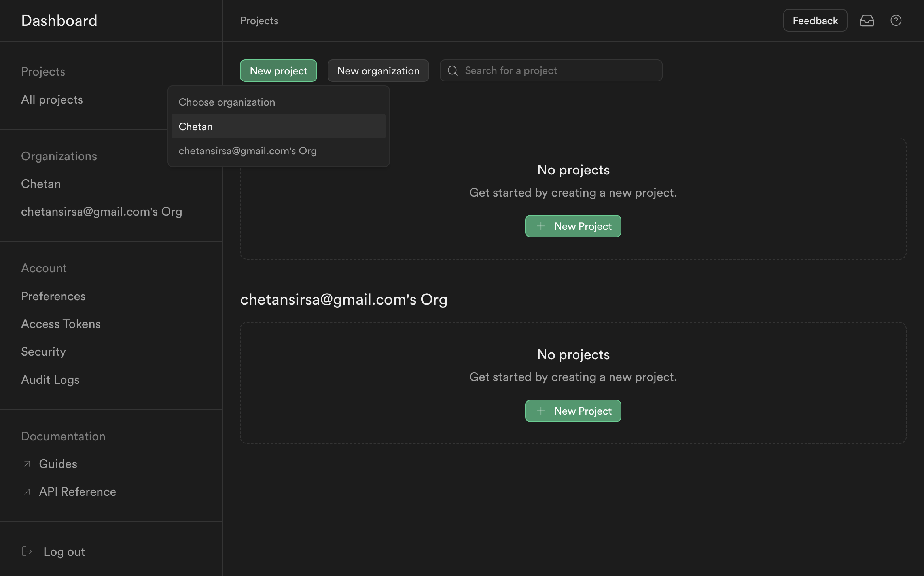Open Preferences in Account section
Image resolution: width=924 pixels, height=576 pixels.
tap(53, 296)
